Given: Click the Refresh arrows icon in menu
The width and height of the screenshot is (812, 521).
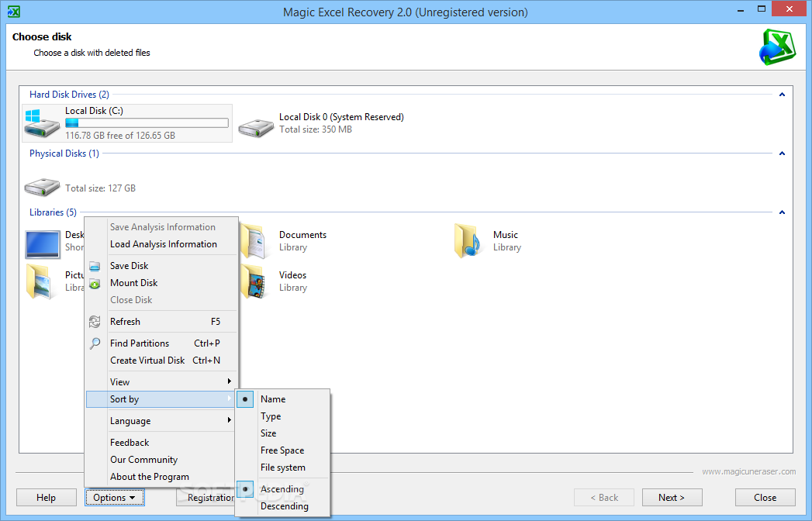Looking at the screenshot, I should click(95, 322).
